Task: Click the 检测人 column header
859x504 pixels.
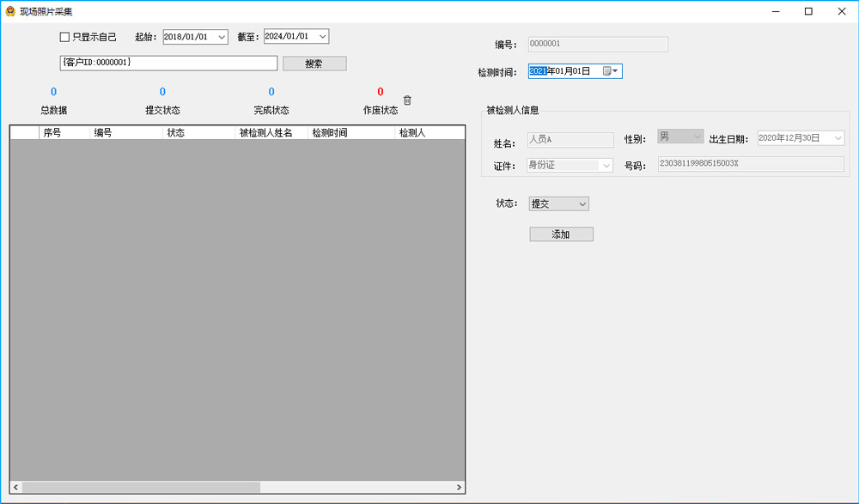Action: tap(428, 133)
